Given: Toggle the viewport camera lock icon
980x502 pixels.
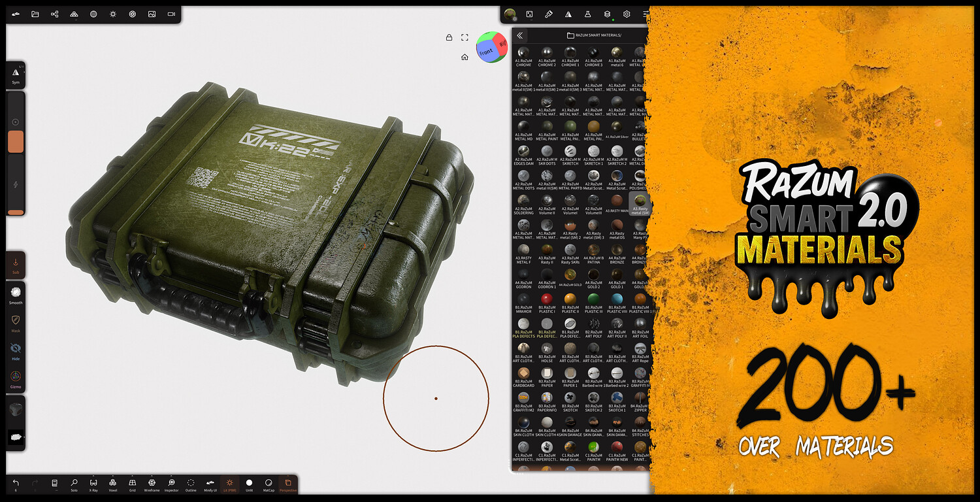Looking at the screenshot, I should 449,37.
